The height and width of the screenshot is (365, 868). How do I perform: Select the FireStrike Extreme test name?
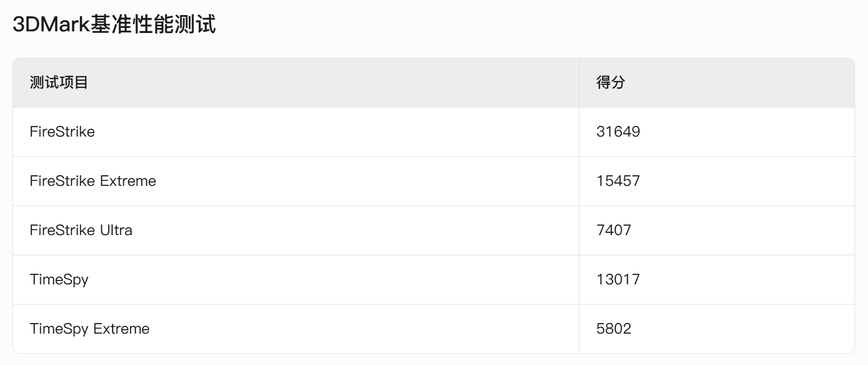click(x=93, y=181)
